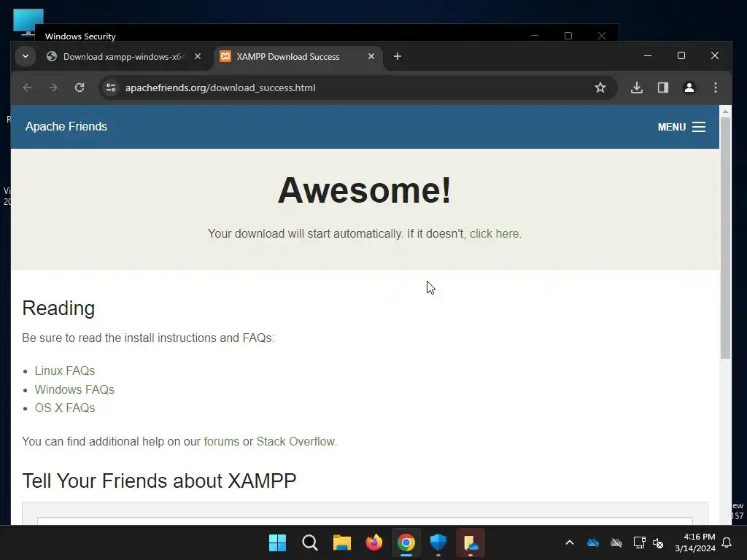747x560 pixels.
Task: Open network status tray icon
Action: coord(639,542)
